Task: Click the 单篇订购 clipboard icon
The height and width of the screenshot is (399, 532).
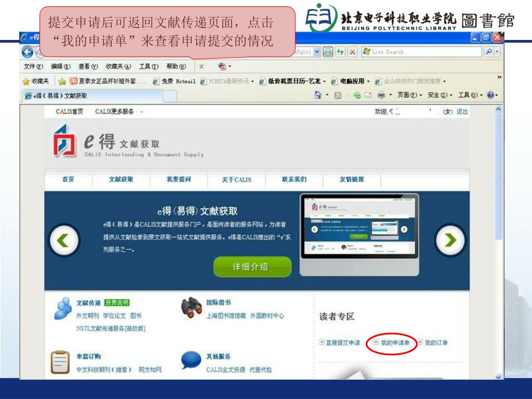Action: (x=60, y=362)
